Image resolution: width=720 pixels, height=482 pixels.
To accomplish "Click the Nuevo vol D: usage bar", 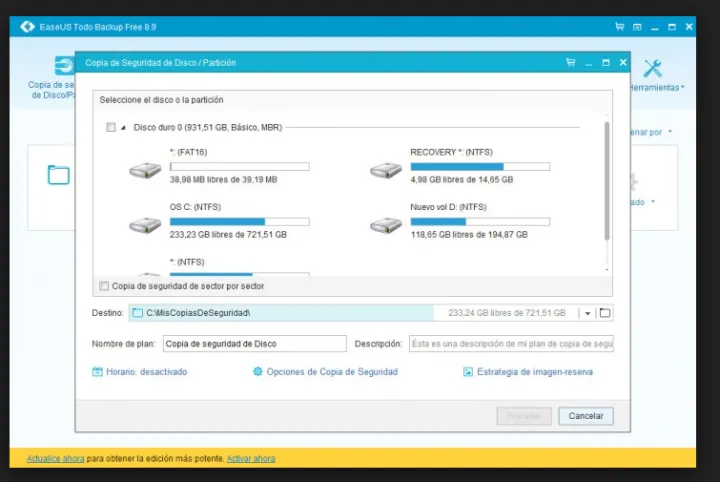I will click(480, 222).
